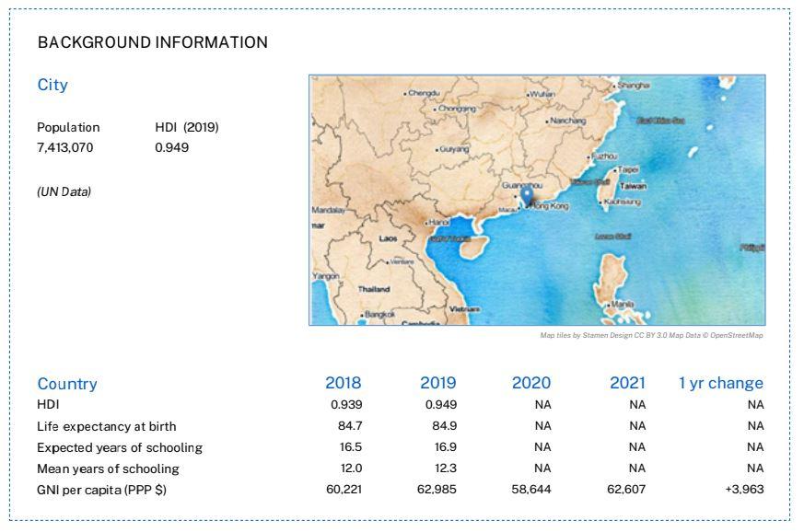Select the GNI per capita row label
This screenshot has width=804, height=532.
[101, 490]
